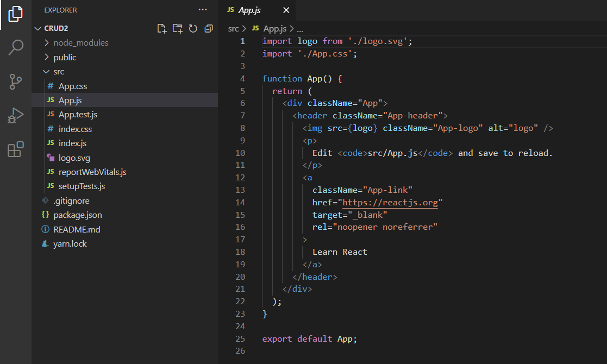Click src in the breadcrumb bar
This screenshot has width=607, height=364.
pos(233,28)
